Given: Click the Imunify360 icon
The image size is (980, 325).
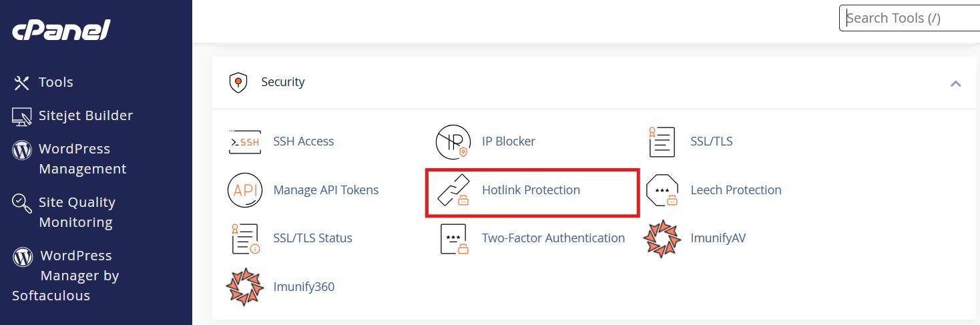Looking at the screenshot, I should click(245, 287).
